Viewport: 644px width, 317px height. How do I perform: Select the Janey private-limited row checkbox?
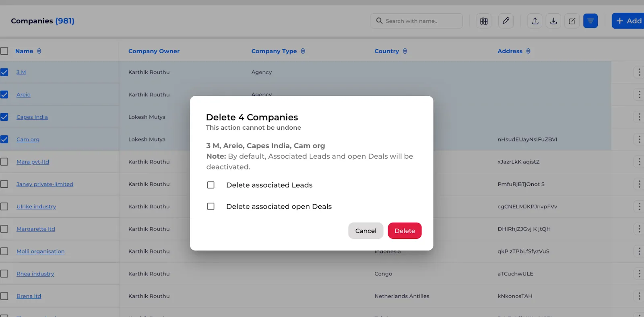click(4, 184)
